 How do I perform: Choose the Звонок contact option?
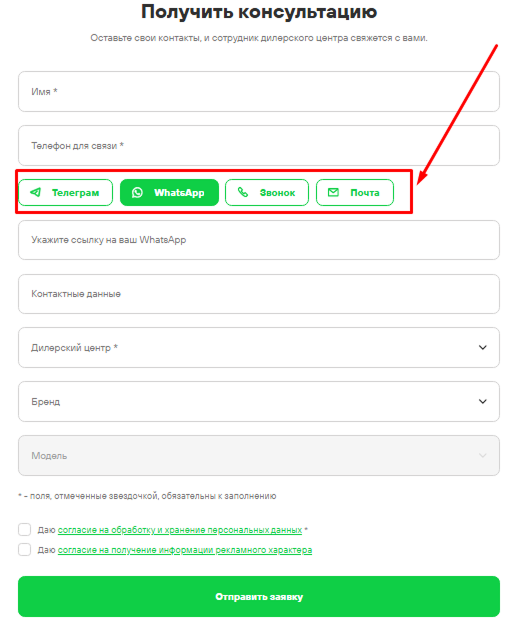tap(267, 193)
